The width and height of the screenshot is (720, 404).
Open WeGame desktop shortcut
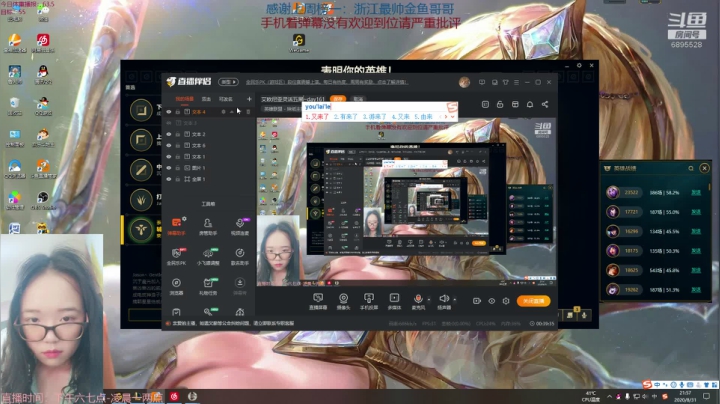(299, 43)
